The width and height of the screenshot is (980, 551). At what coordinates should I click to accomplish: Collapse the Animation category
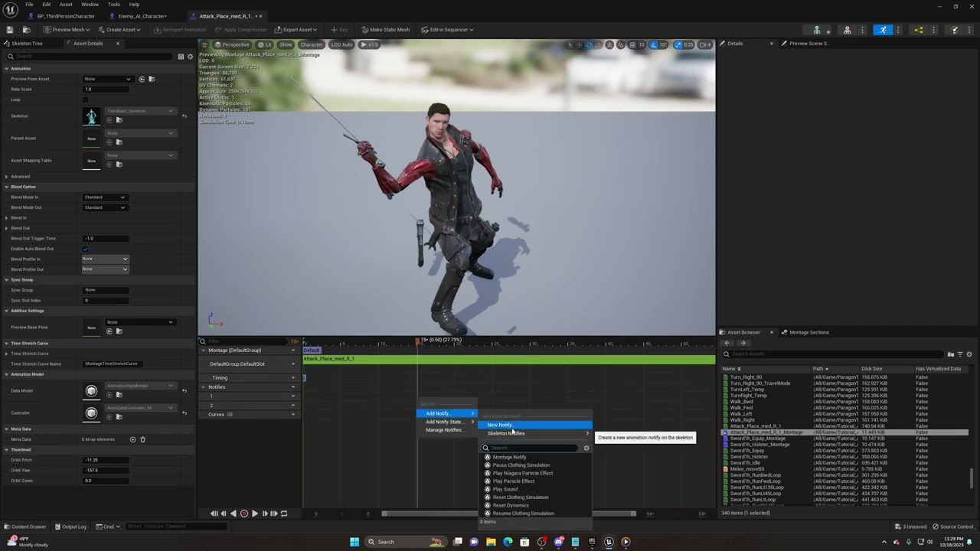(x=7, y=69)
